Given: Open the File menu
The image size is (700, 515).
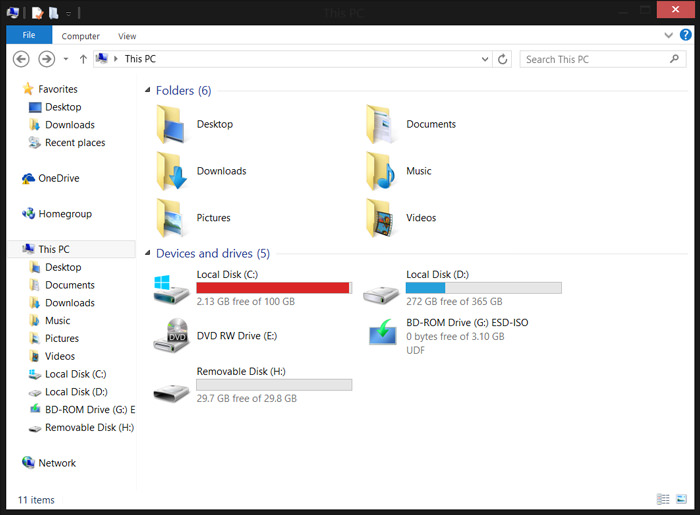Looking at the screenshot, I should coord(29,35).
